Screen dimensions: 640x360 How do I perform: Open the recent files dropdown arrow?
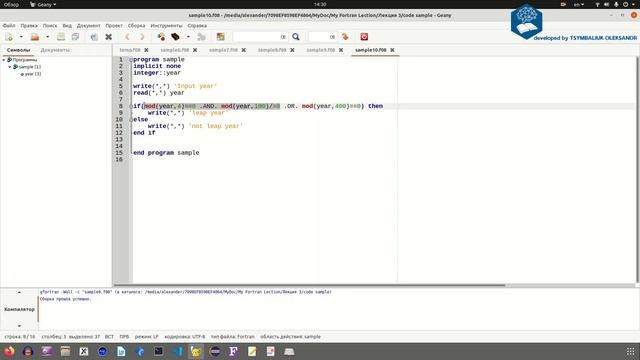click(47, 37)
